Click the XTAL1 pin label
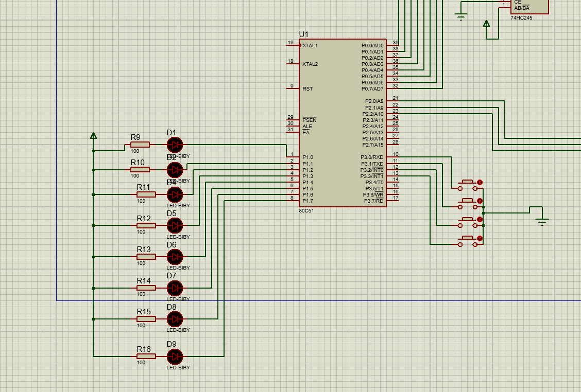 (310, 46)
